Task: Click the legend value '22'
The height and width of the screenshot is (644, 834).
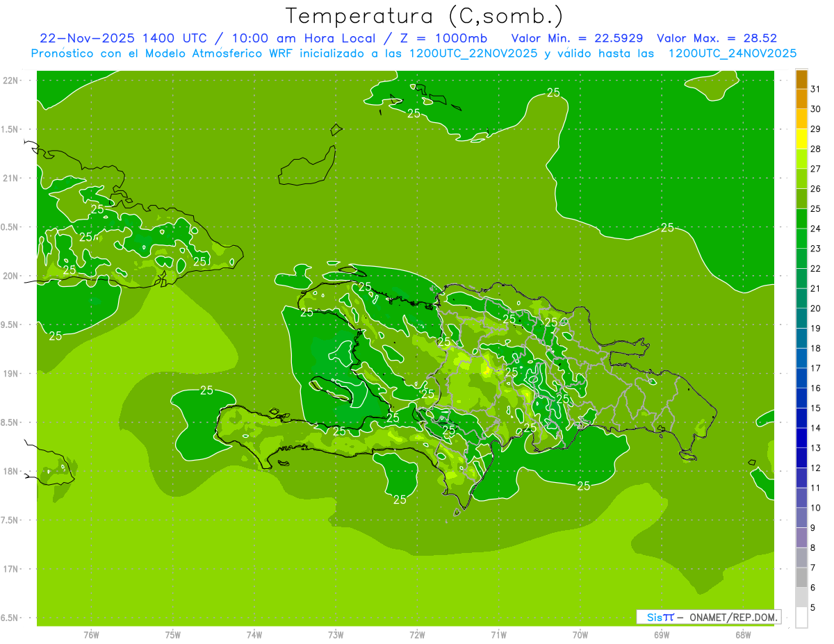Action: (816, 268)
